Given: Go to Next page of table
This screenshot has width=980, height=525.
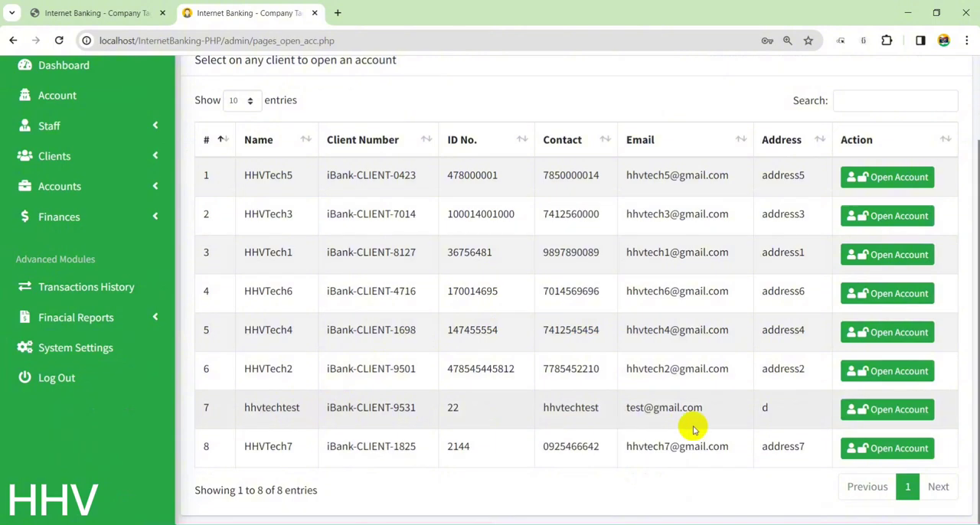Looking at the screenshot, I should click(938, 487).
